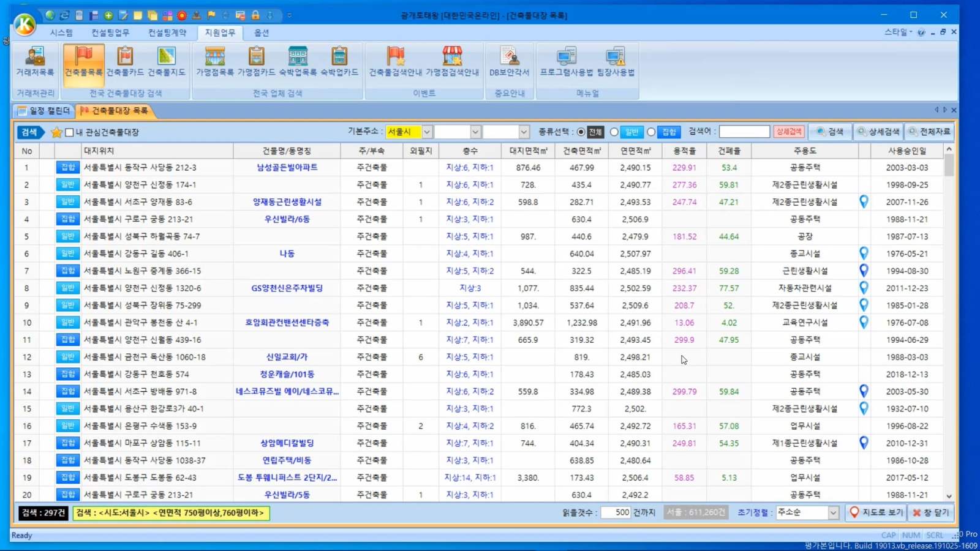Expand the 서울시 base address dropdown

pos(427,132)
